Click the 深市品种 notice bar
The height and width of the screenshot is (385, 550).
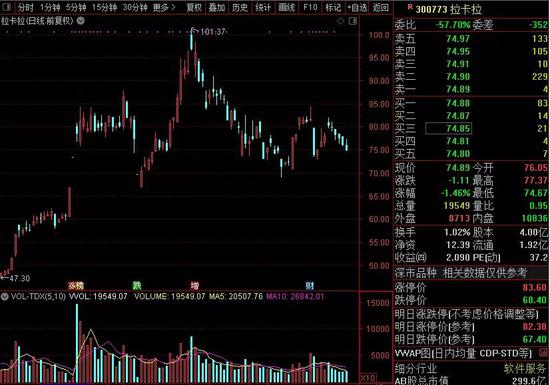pos(471,272)
